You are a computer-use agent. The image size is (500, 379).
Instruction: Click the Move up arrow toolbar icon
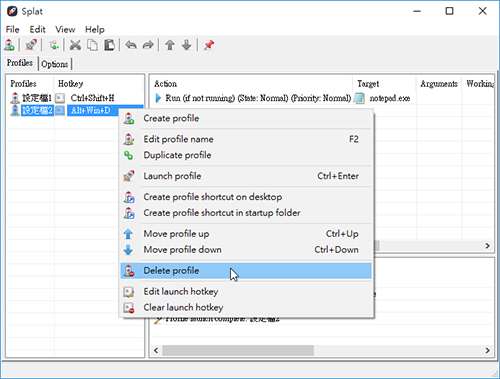(x=170, y=45)
